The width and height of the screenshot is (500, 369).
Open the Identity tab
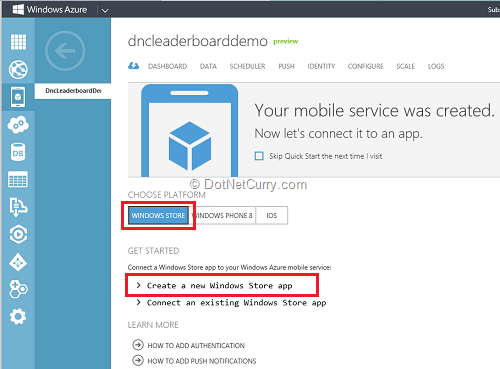coord(321,66)
